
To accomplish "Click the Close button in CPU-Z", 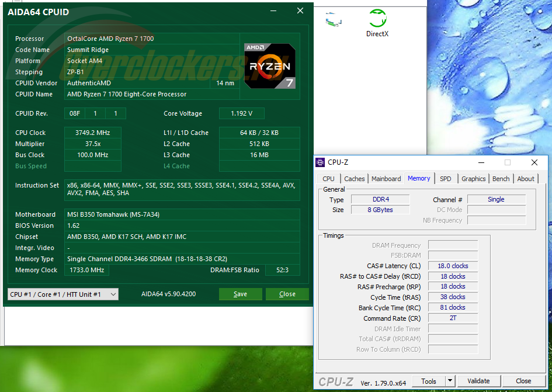I will click(523, 381).
